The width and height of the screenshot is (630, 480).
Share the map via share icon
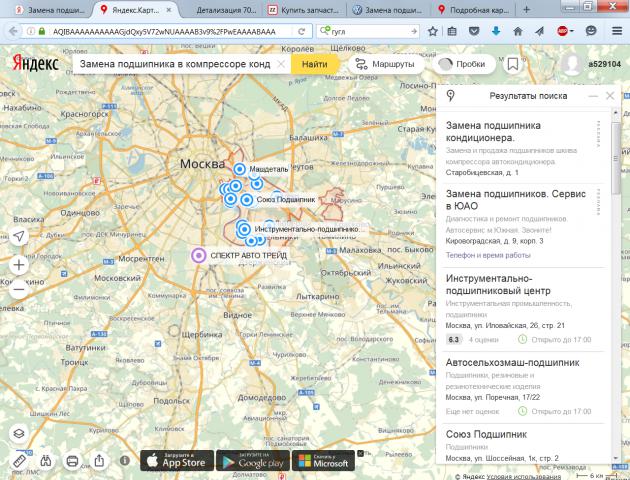click(x=99, y=461)
